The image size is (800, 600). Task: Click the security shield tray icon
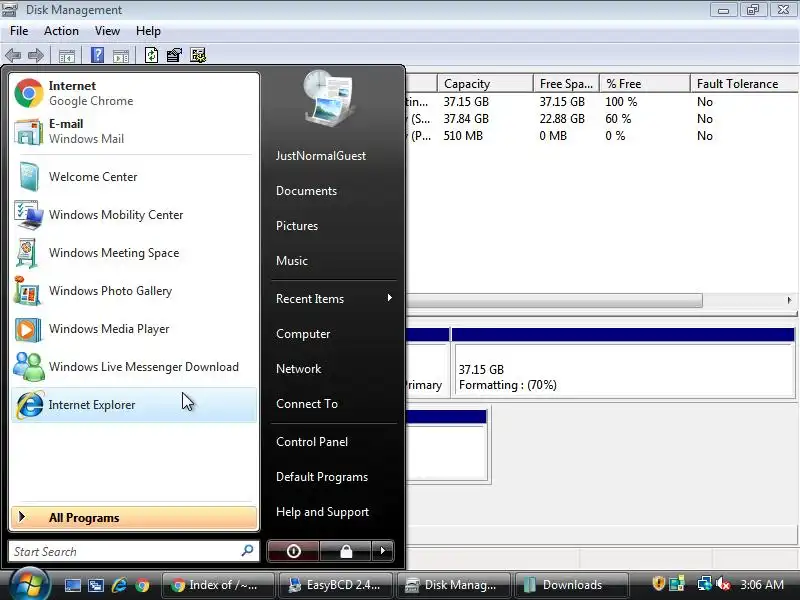[659, 583]
